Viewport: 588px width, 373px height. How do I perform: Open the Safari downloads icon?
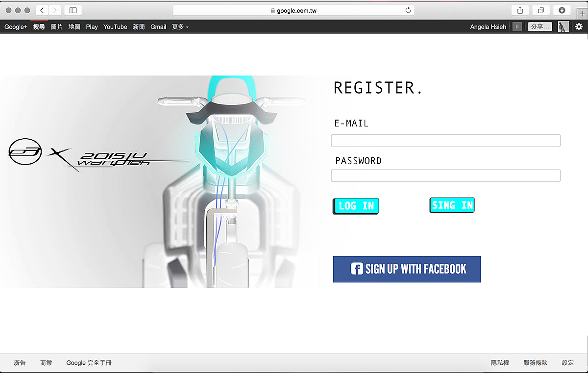coord(562,10)
